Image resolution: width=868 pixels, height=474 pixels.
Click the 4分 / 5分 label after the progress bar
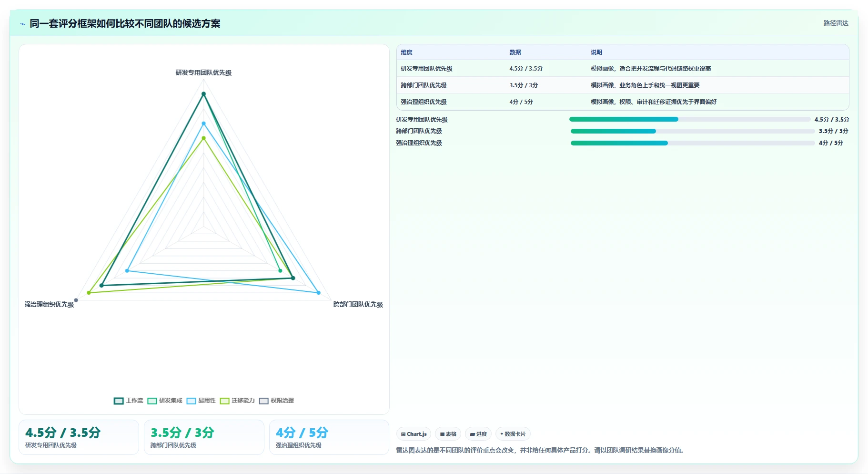(x=831, y=143)
